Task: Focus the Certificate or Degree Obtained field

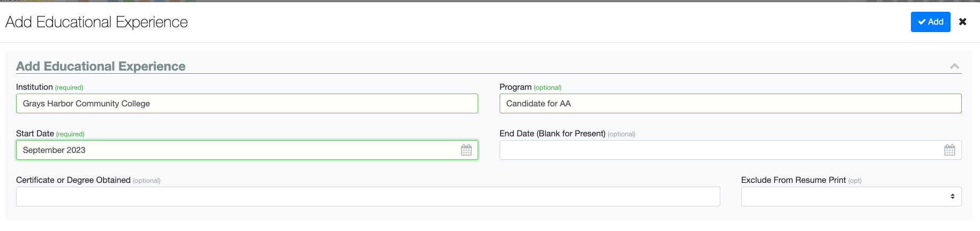Action: coord(368,196)
